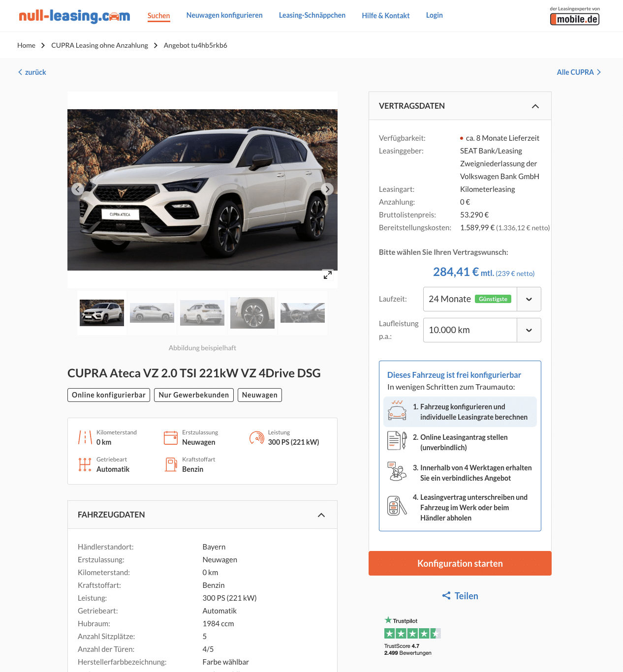Open the Laufleistung 10.000 km dropdown
Screen dimensions: 623x672
coord(482,330)
